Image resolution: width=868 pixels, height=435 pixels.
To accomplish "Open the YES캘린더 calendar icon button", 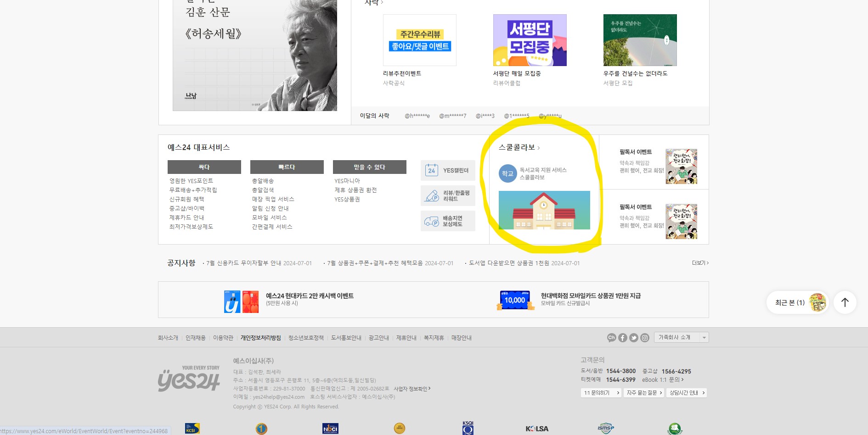I will coord(448,170).
